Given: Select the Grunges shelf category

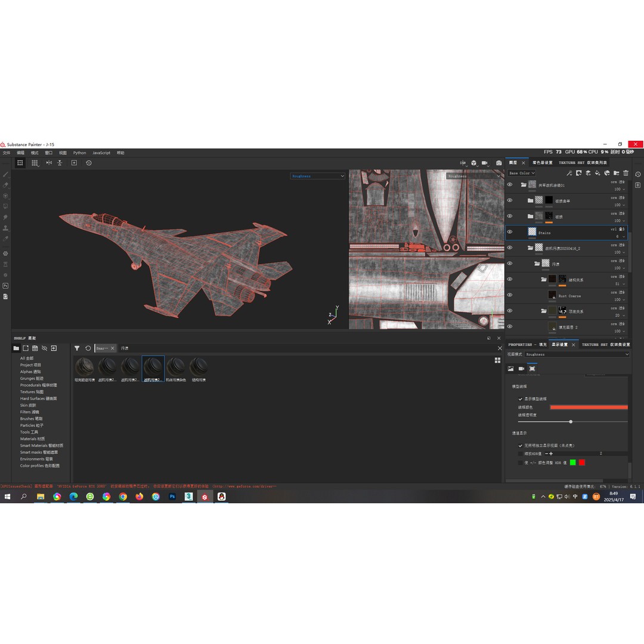Looking at the screenshot, I should click(32, 378).
